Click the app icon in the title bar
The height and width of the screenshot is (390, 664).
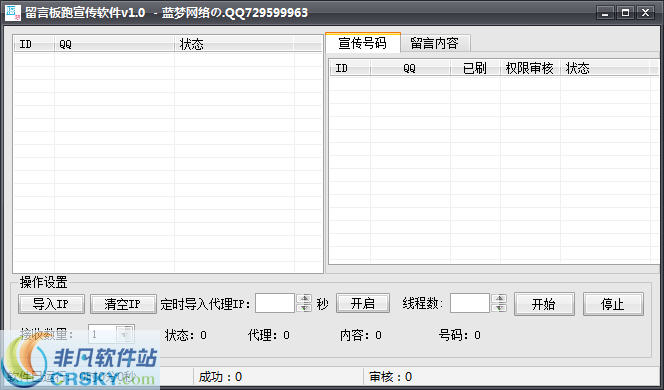(13, 12)
